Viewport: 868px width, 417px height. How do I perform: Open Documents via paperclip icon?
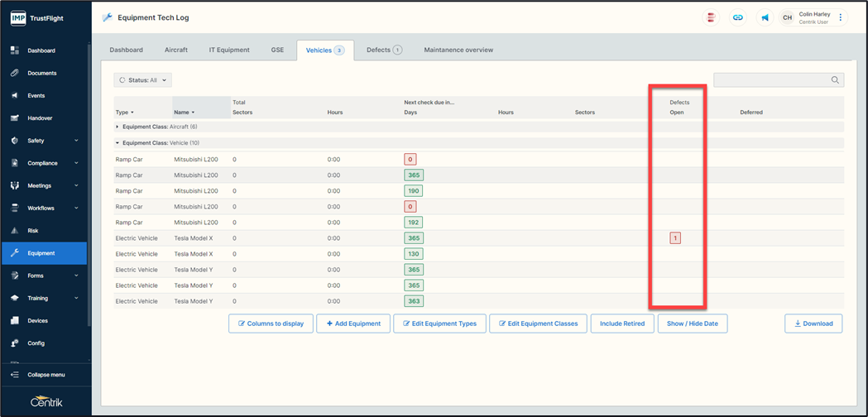15,73
